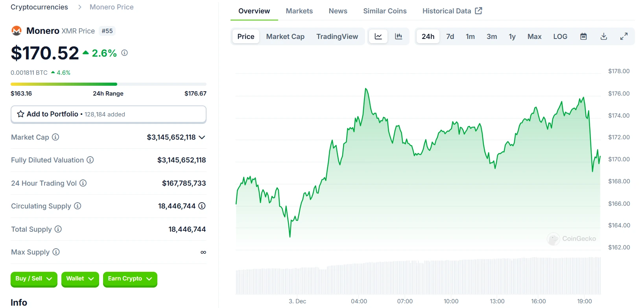Click the 24h Range progress bar
Viewport: 644px width, 308px height.
coord(109,84)
